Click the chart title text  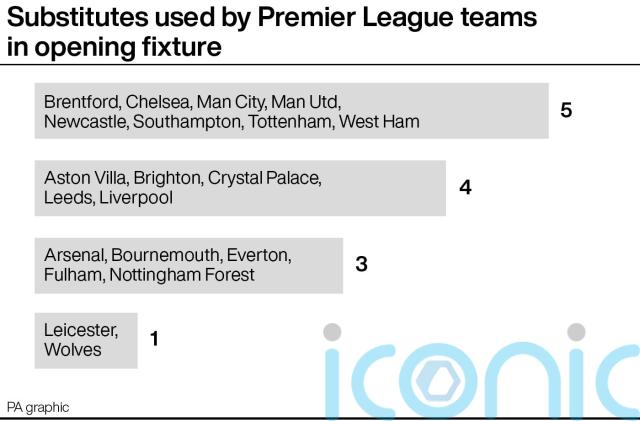coord(272,32)
